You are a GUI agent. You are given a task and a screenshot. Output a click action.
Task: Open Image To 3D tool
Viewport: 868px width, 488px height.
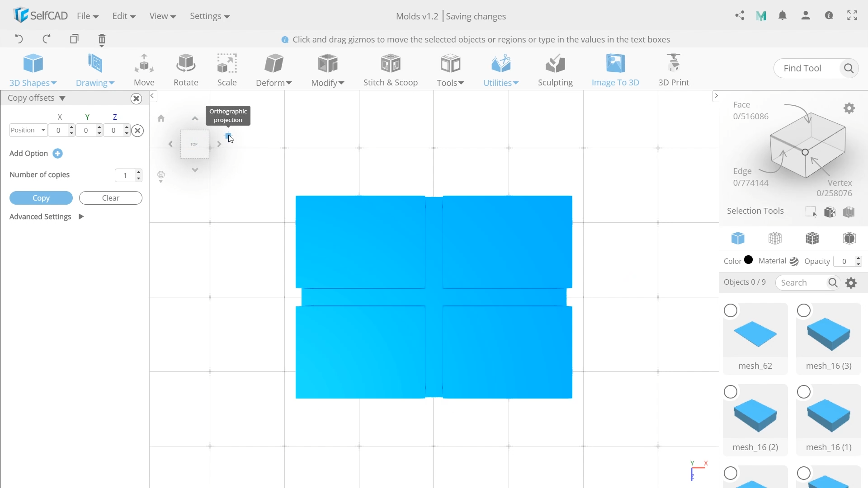pos(616,70)
